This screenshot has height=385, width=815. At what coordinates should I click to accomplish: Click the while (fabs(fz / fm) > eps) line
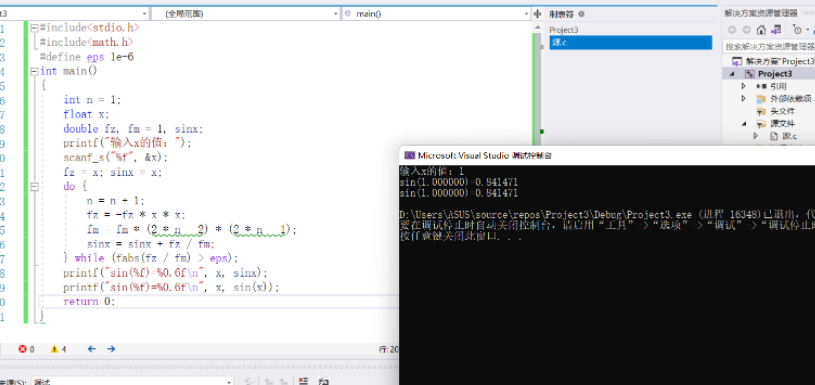coord(151,258)
